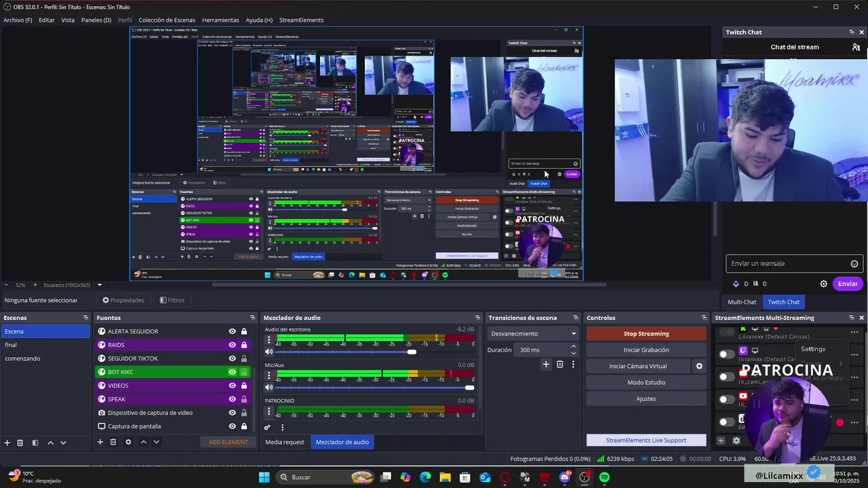This screenshot has height=488, width=868.
Task: Open Editar menu
Action: click(47, 20)
